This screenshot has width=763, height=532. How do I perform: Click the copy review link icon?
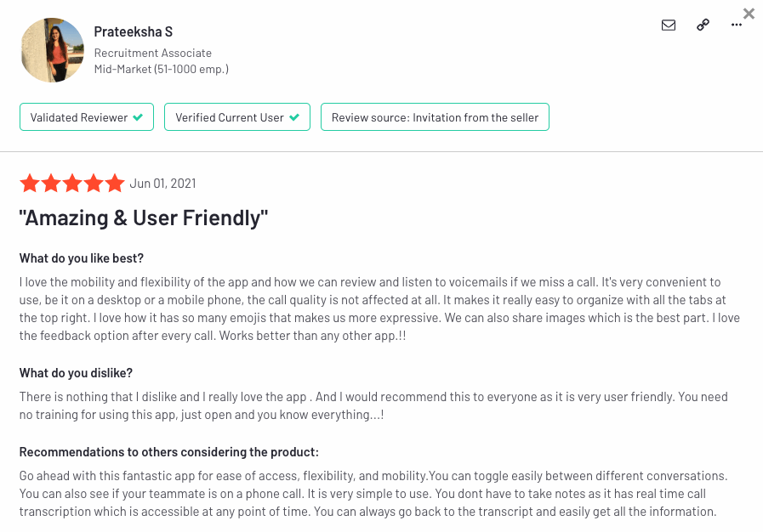[x=703, y=25]
